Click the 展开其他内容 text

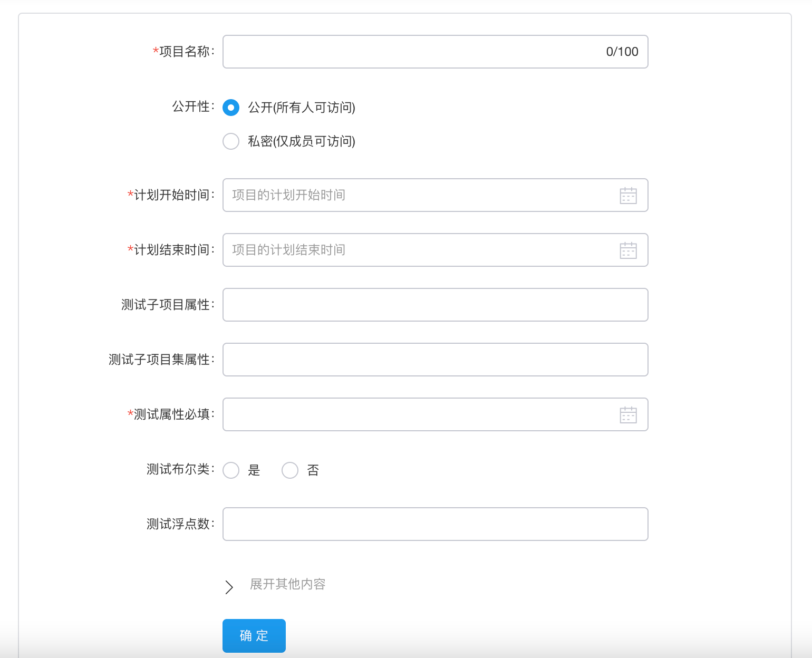pyautogui.click(x=288, y=584)
